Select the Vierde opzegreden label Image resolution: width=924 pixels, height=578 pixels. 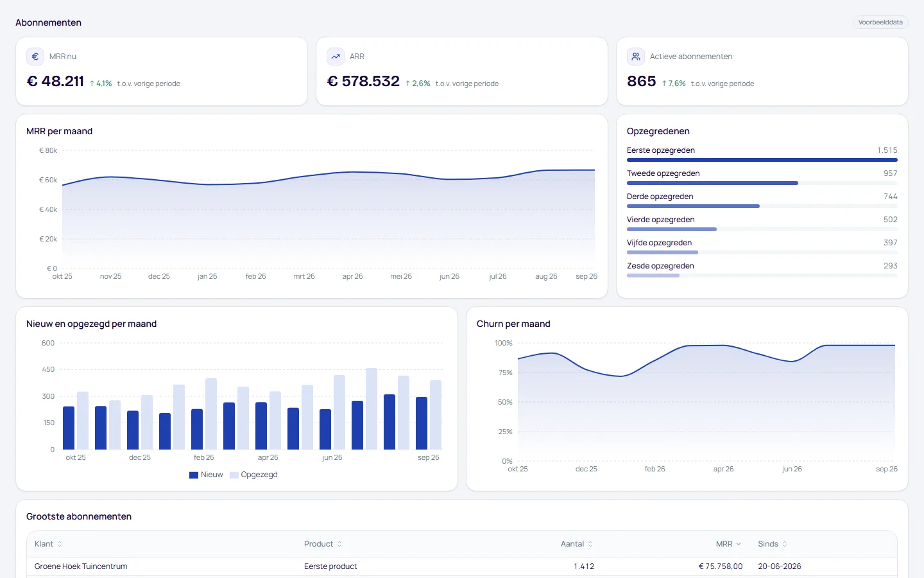(x=661, y=220)
